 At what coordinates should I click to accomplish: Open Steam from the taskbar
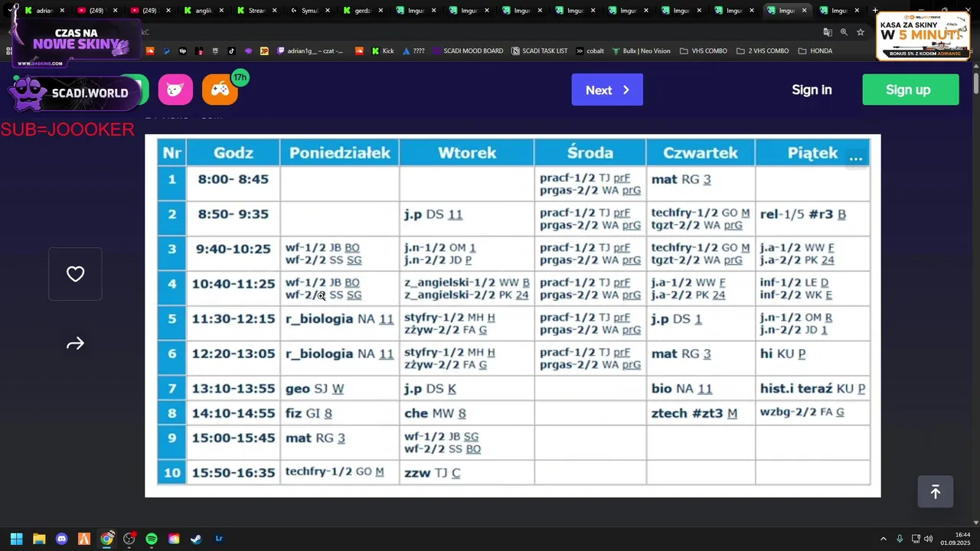click(196, 539)
